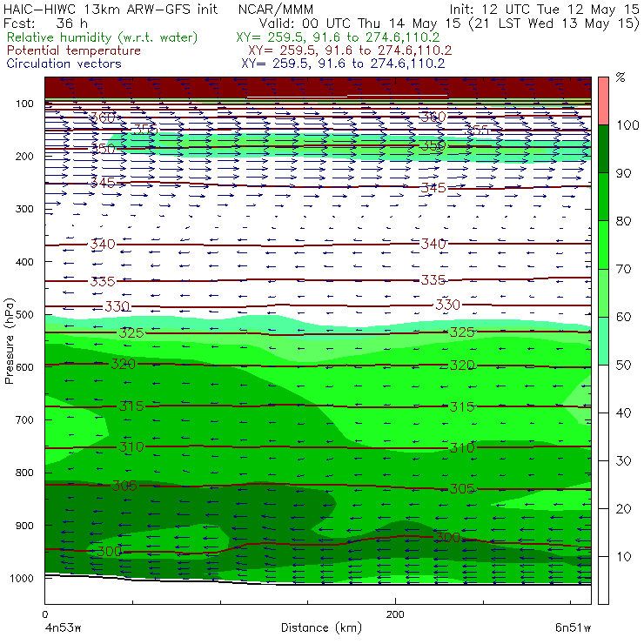Click the 'HAIC-HIWC 13km ARW-GFS init' title text
The height and width of the screenshot is (644, 644).
pos(110,9)
